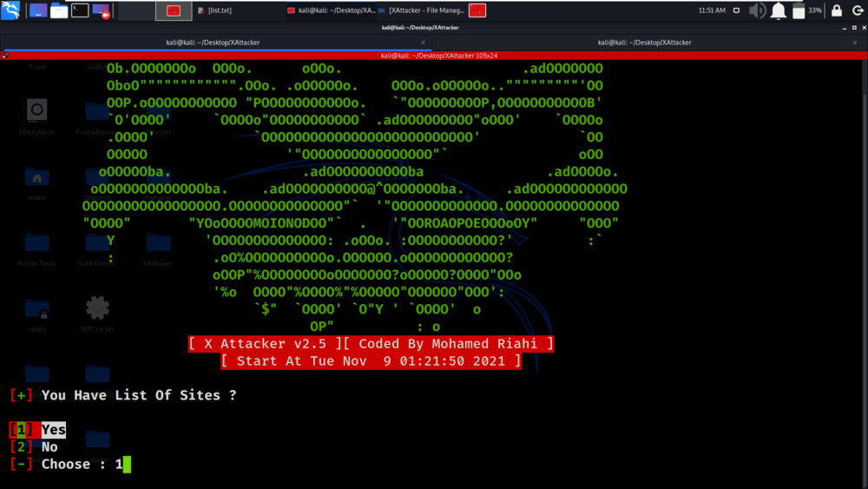Launch the terminal emulator panel icon
Viewport: 868px width, 489px height.
(80, 10)
